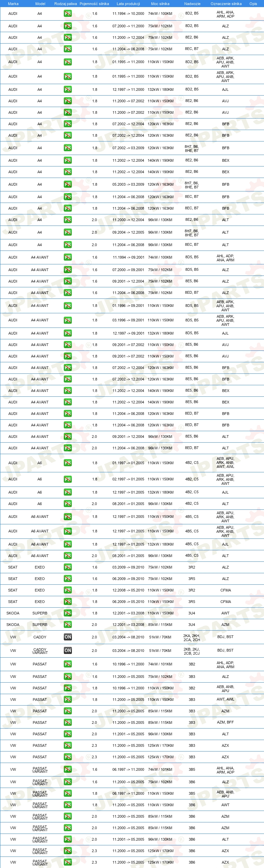
Task: Click fuel icon in Audi A6 01.1997 -> 01.2005 row
Action: pos(68,463)
